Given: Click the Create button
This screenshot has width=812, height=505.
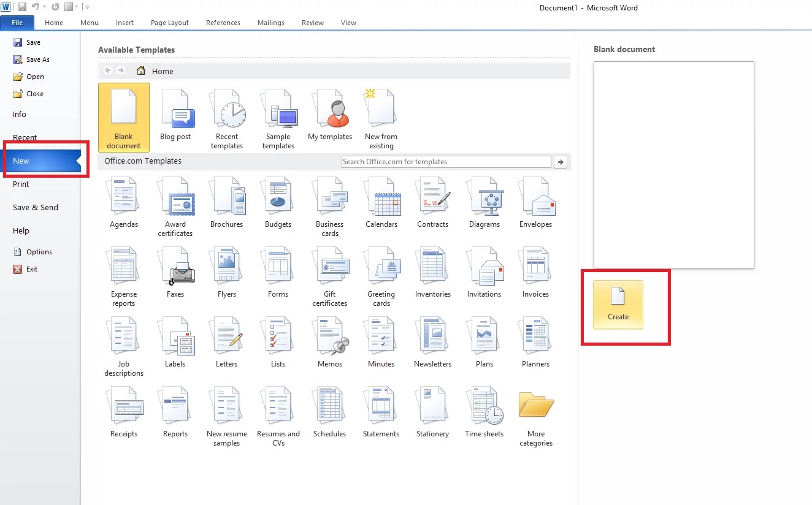Looking at the screenshot, I should 618,305.
